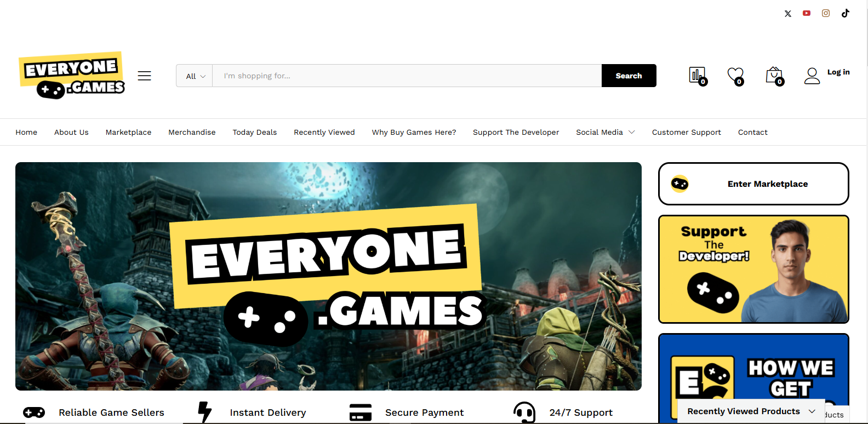Open the YouTube social link
868x424 pixels.
[807, 13]
